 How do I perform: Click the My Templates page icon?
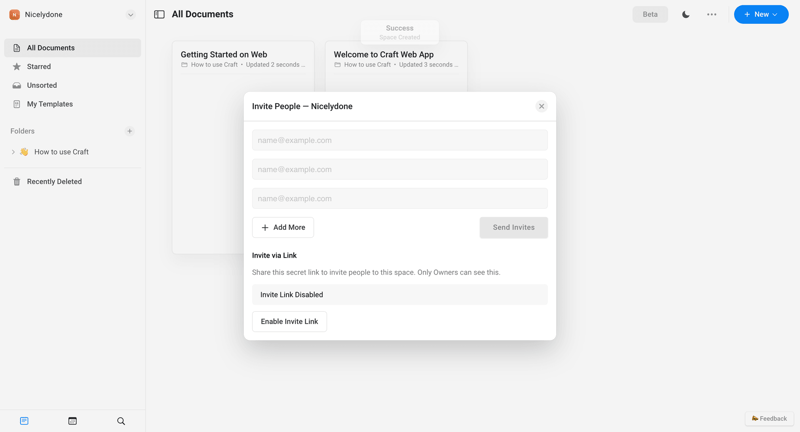[17, 104]
